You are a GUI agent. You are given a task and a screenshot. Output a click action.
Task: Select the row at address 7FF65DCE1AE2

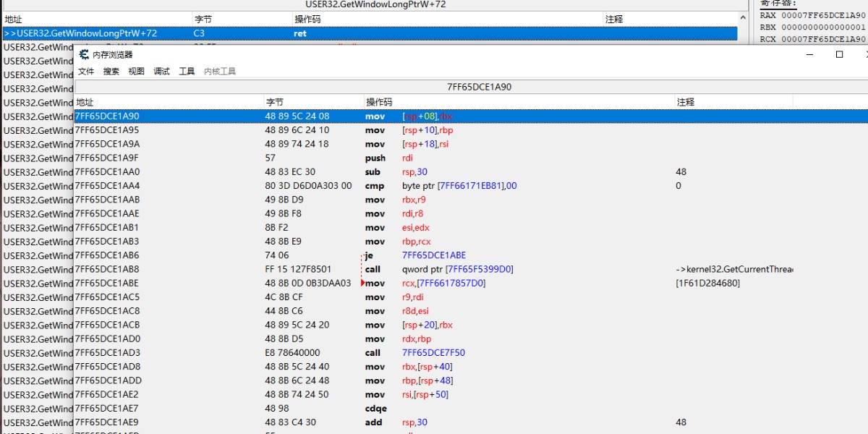(472, 395)
